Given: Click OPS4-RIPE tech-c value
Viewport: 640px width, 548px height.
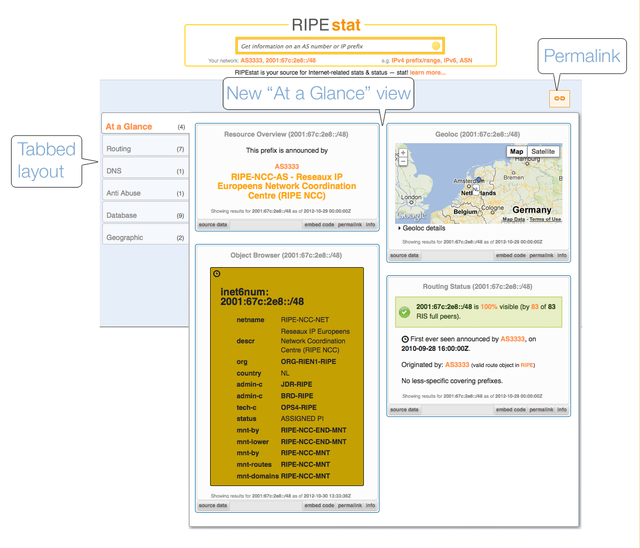Looking at the screenshot, I should pos(298,407).
